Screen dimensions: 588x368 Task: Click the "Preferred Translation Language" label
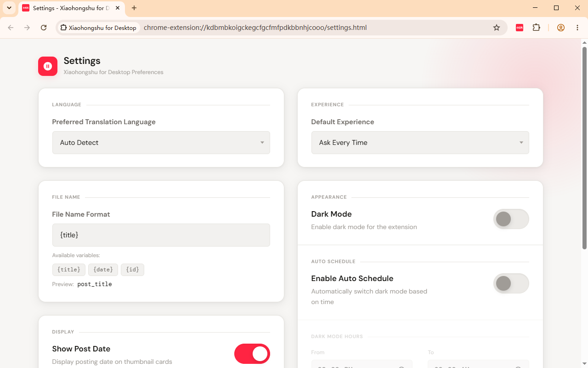(x=104, y=122)
